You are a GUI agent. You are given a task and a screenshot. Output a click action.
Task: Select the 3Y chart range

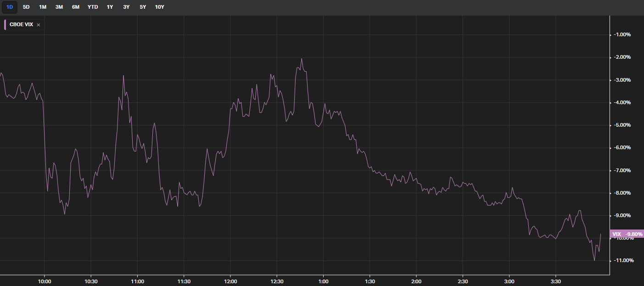point(126,7)
